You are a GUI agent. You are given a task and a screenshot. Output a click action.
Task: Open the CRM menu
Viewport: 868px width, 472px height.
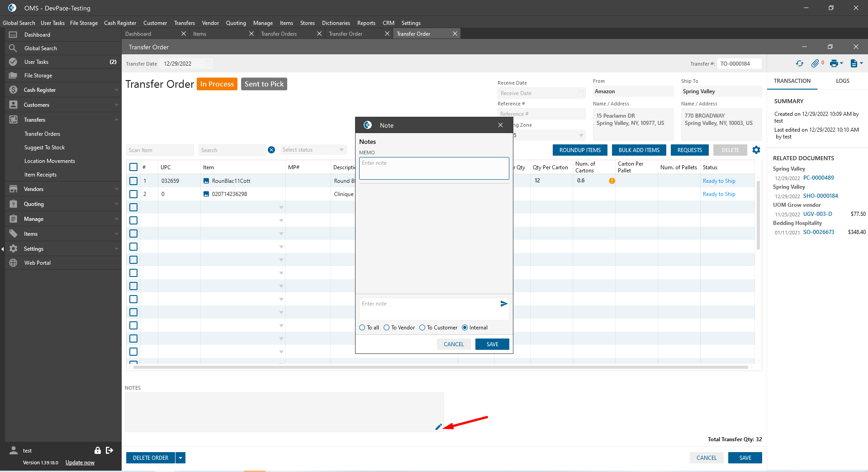tap(388, 23)
